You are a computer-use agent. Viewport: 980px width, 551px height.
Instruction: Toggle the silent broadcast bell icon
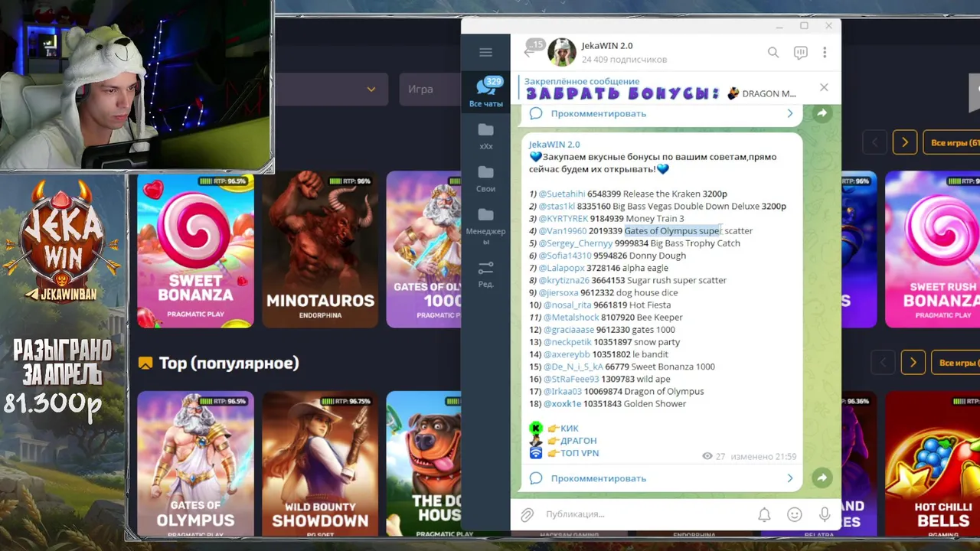[x=764, y=515]
